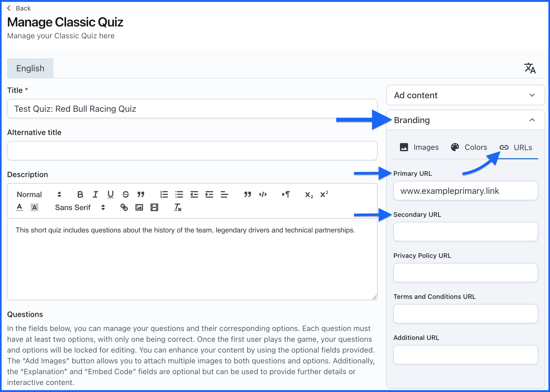
Task: Insert a link using chain icon
Action: (x=124, y=207)
